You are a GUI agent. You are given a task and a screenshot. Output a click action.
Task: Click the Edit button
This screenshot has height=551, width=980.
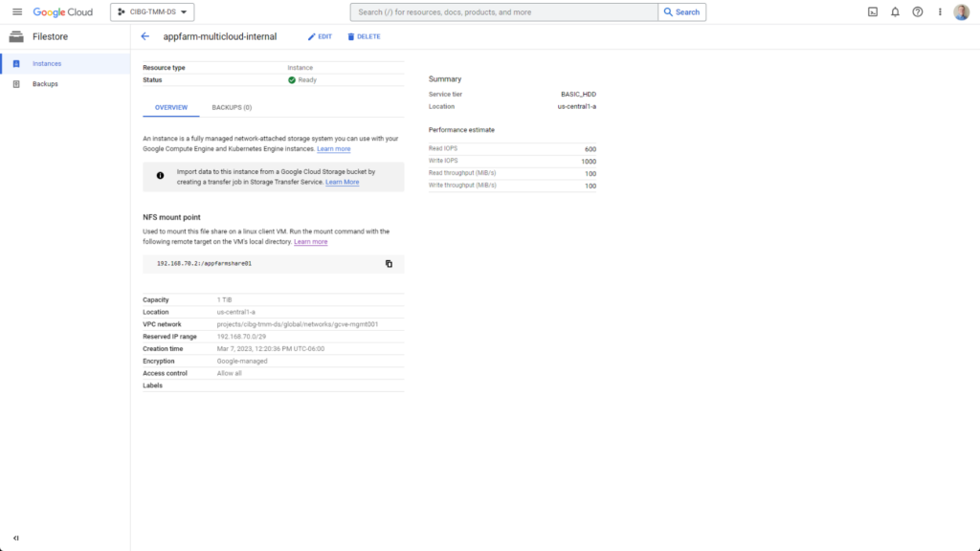pos(320,36)
